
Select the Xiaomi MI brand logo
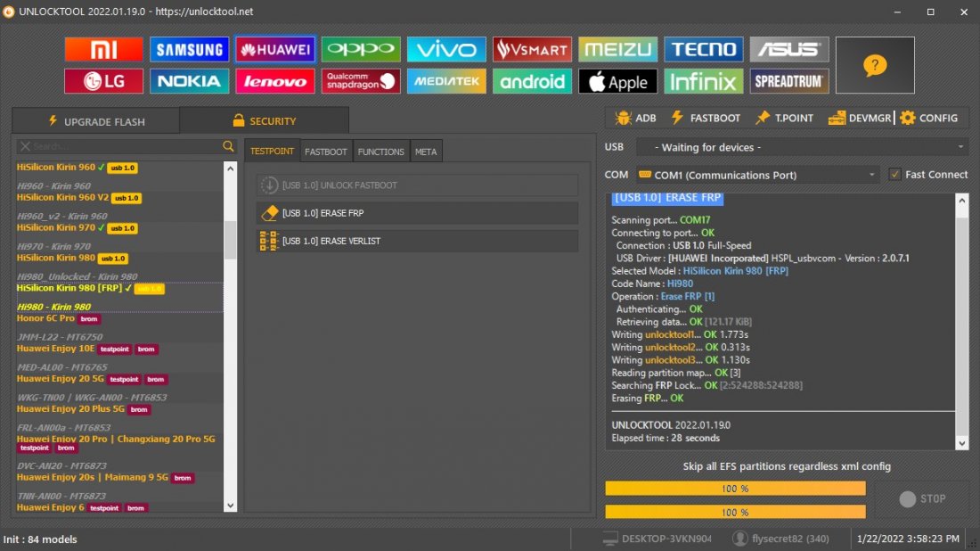pos(103,49)
